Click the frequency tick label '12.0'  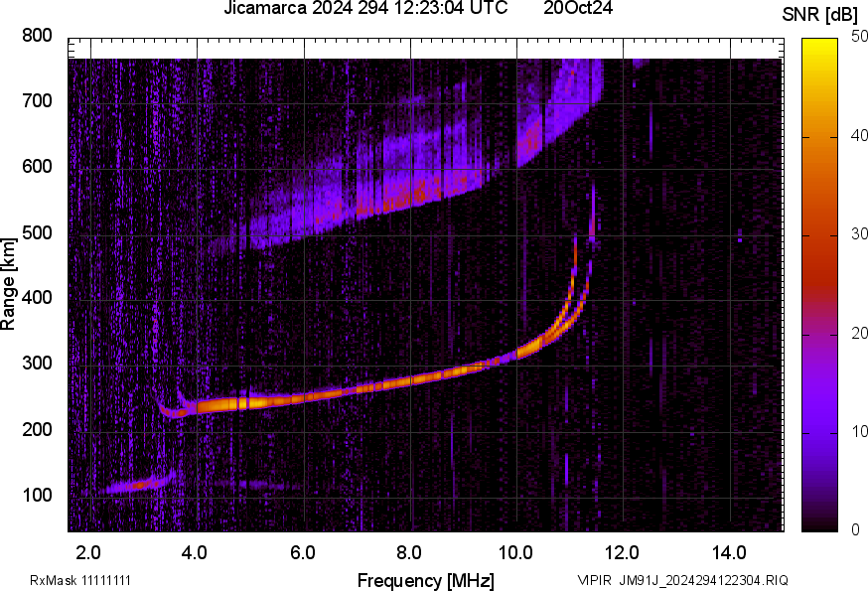[x=623, y=553]
